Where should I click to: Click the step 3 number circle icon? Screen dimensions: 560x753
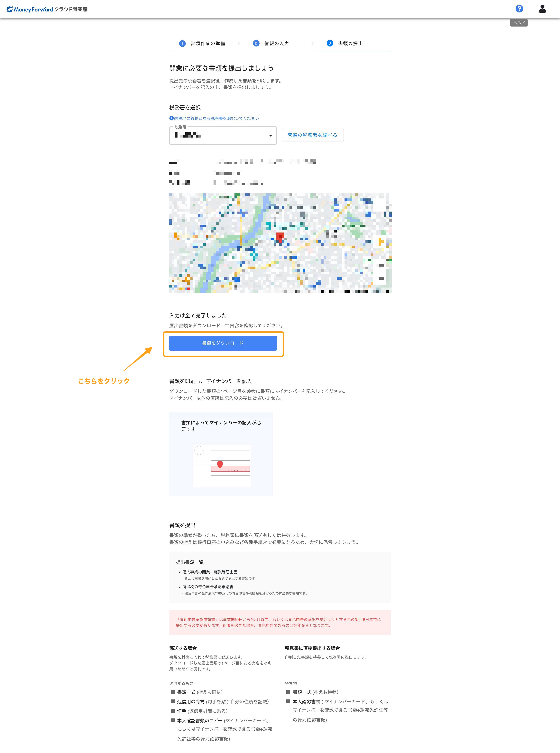click(x=330, y=43)
